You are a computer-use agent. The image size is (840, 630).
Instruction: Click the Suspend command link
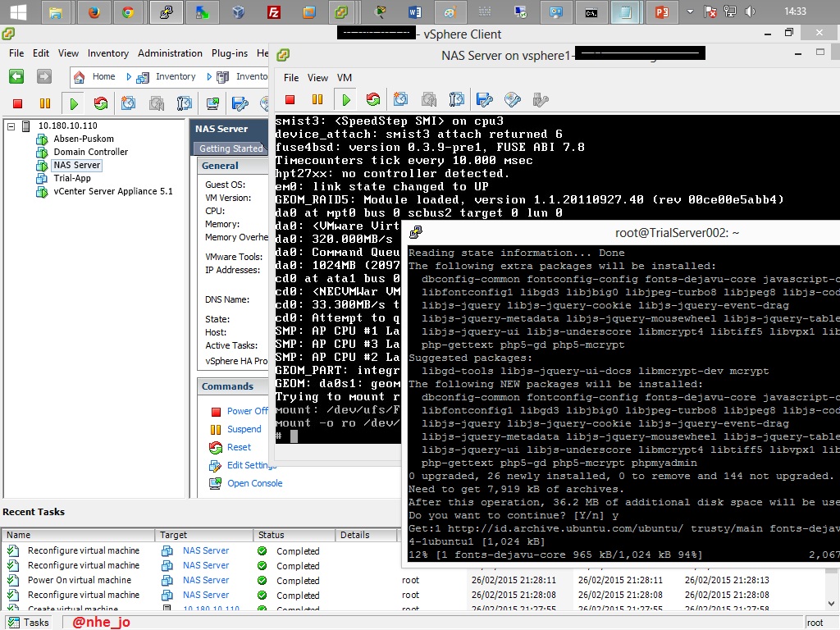[244, 429]
